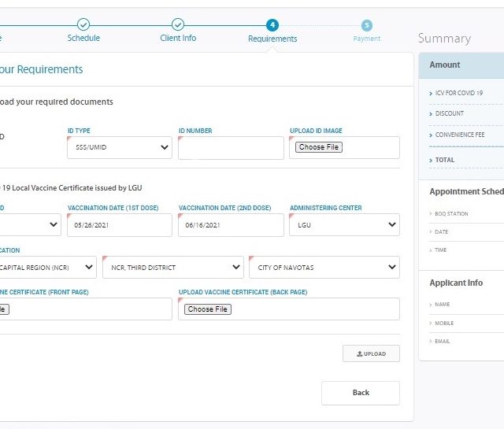
Task: Click the 1st dose vaccination date field
Action: tap(120, 225)
